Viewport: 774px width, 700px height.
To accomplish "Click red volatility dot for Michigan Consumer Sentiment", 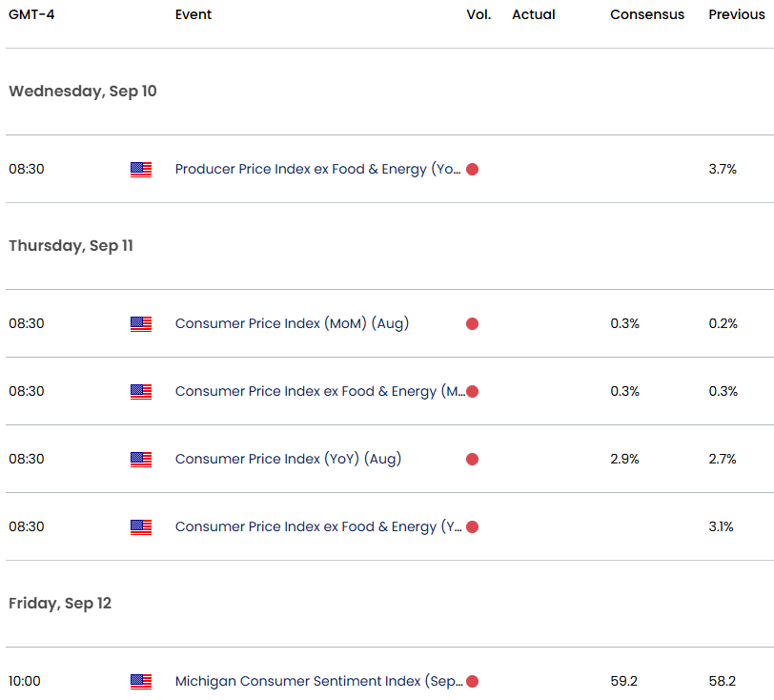I will coord(472,682).
